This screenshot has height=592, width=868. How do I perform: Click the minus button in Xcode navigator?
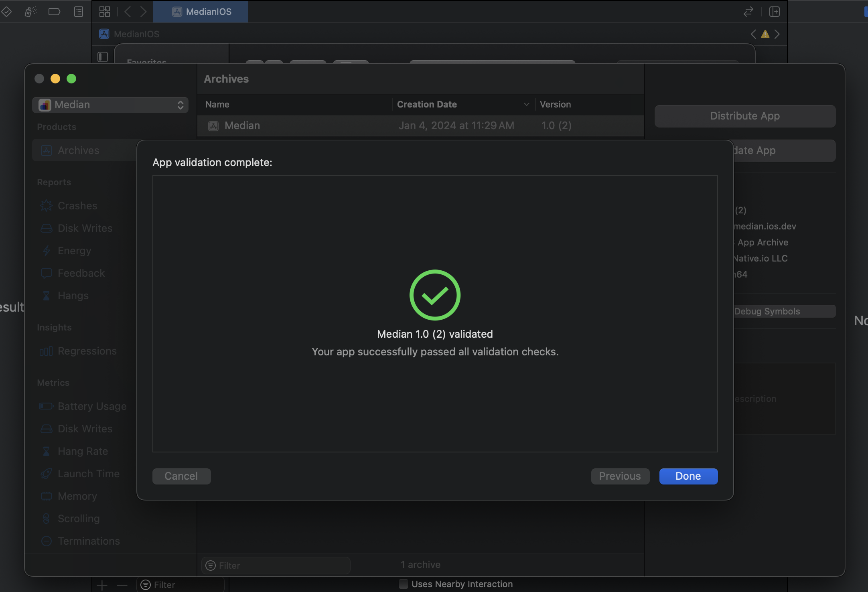click(x=122, y=586)
